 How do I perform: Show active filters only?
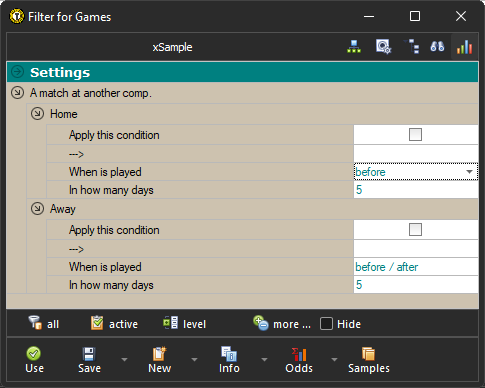pos(114,324)
